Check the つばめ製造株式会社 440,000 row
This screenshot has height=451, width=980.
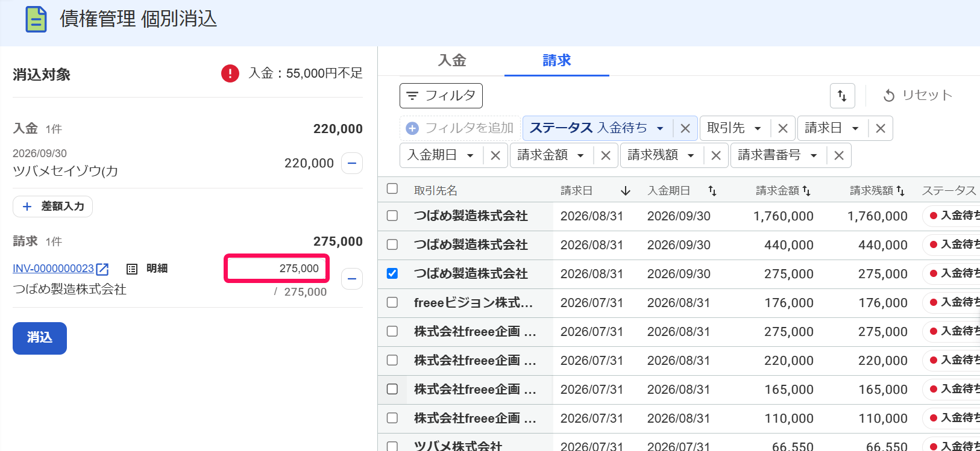point(392,244)
